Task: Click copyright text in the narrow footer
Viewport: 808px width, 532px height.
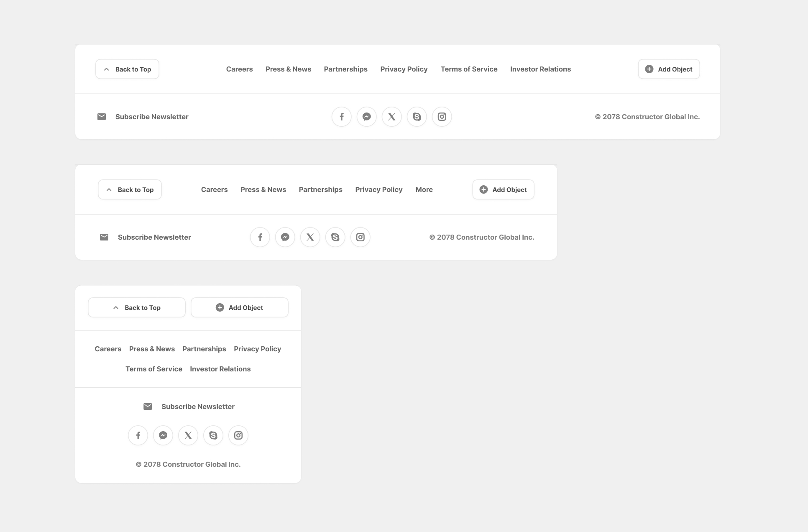Action: click(188, 464)
